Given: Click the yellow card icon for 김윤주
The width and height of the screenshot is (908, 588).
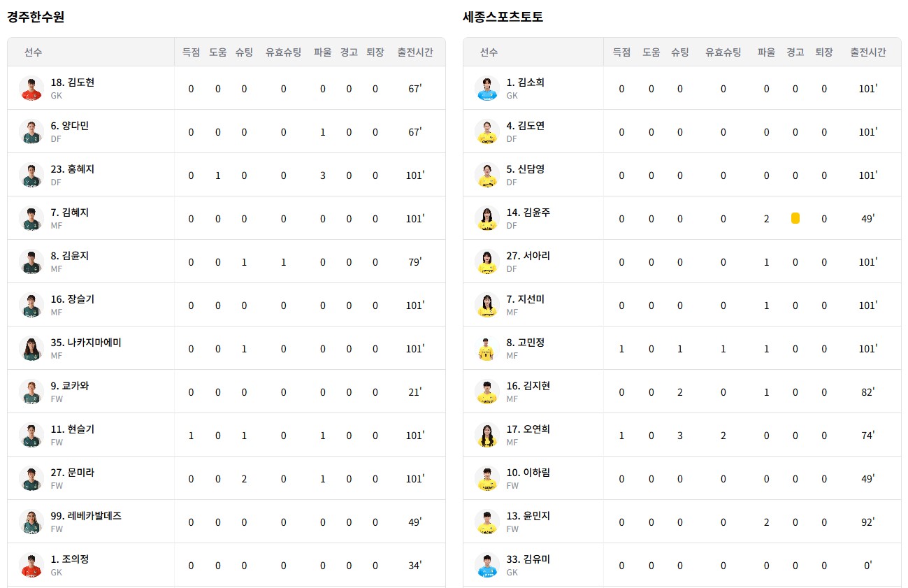Looking at the screenshot, I should click(795, 219).
